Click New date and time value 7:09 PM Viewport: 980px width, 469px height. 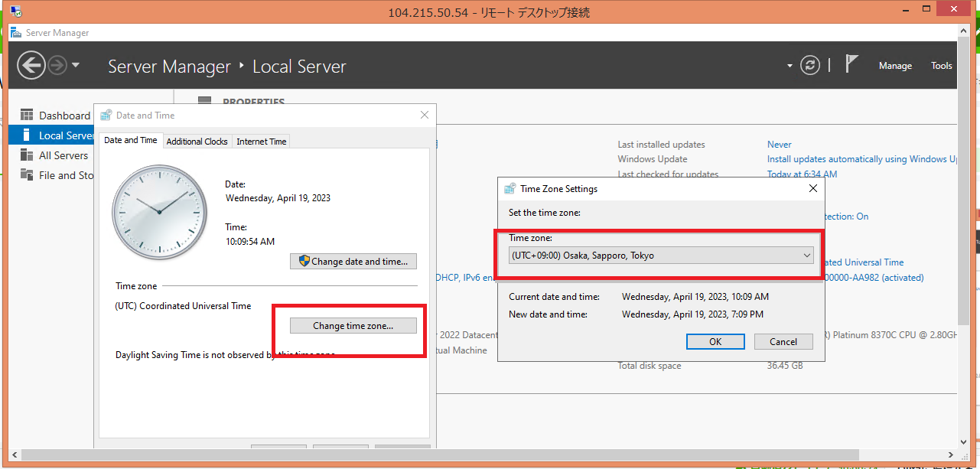[x=692, y=314]
